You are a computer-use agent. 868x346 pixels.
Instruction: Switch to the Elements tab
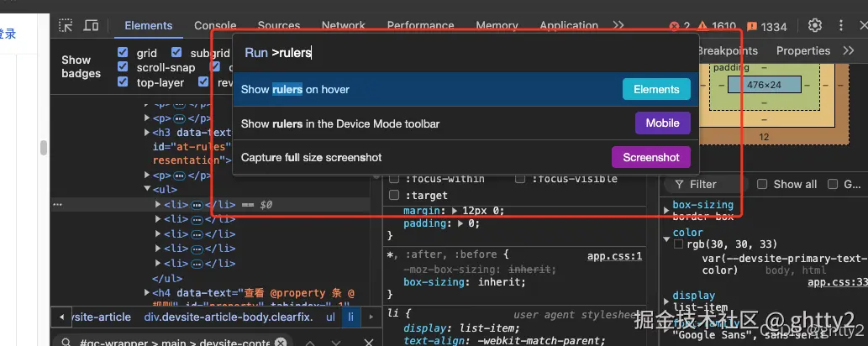click(x=149, y=25)
